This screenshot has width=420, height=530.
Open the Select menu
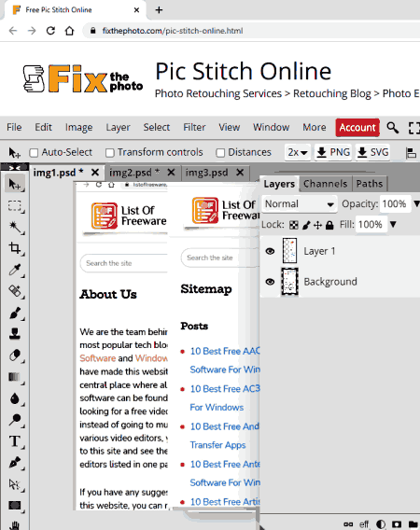point(157,128)
